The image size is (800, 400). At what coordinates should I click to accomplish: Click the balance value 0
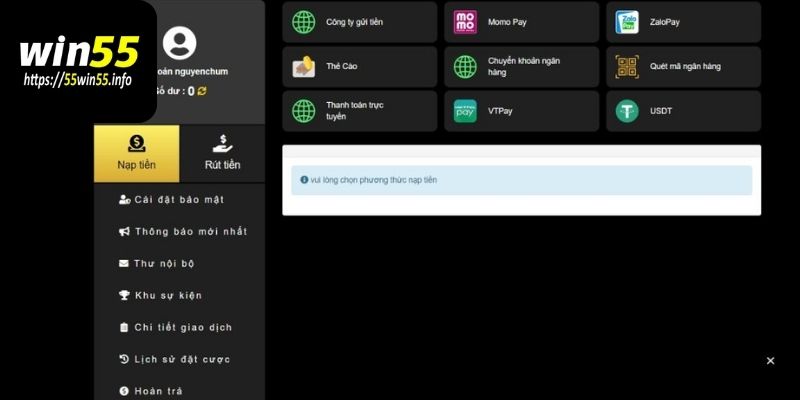click(x=191, y=91)
